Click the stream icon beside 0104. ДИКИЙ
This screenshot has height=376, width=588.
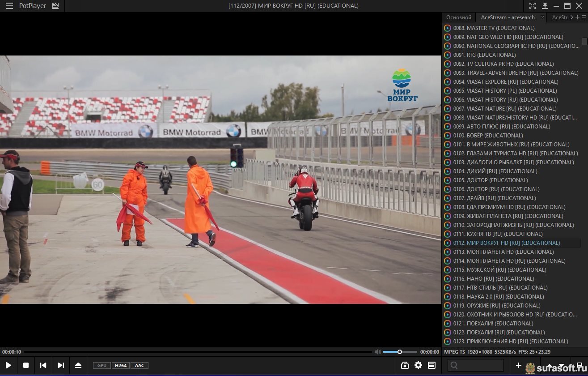click(448, 171)
